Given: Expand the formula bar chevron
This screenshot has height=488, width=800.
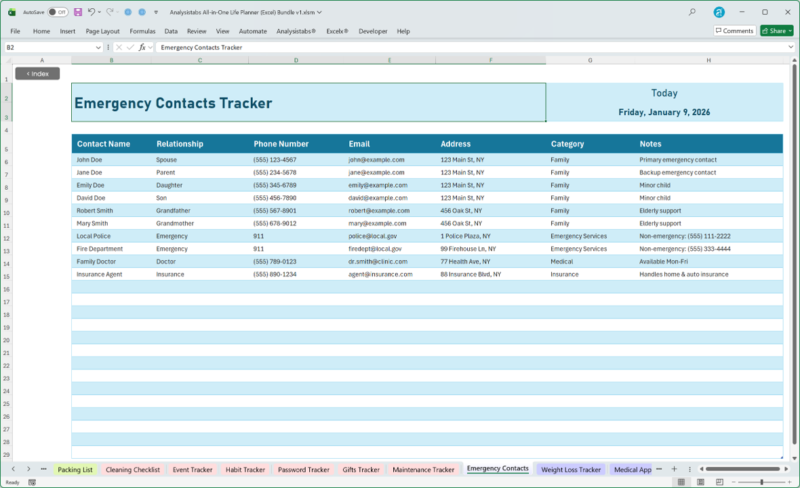Looking at the screenshot, I should coord(791,47).
